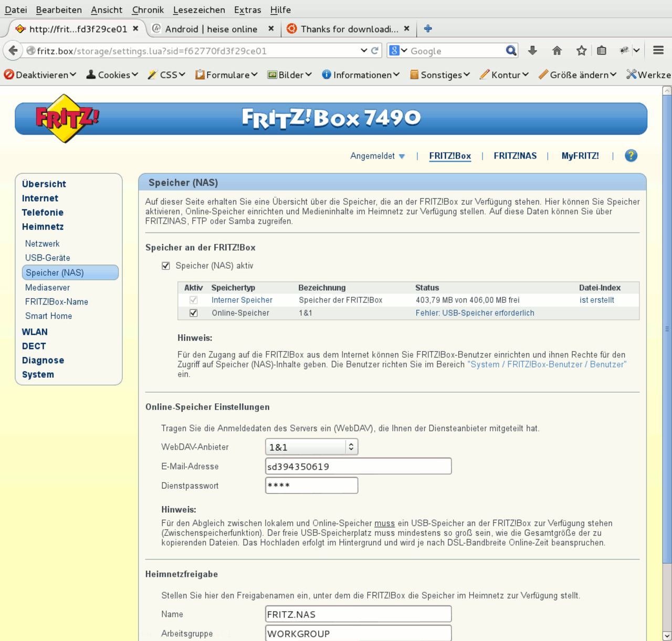Open the Extras menu
Screen dimensions: 672x641
248,9
